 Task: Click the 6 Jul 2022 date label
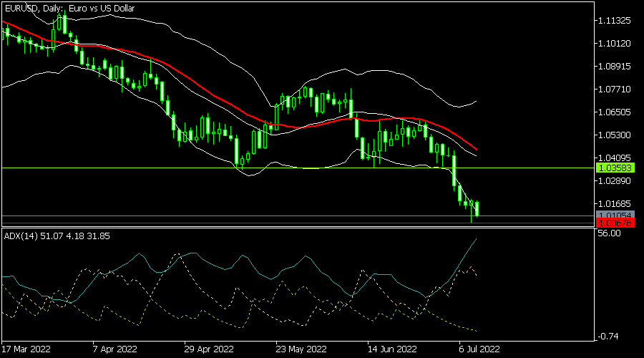coord(479,349)
